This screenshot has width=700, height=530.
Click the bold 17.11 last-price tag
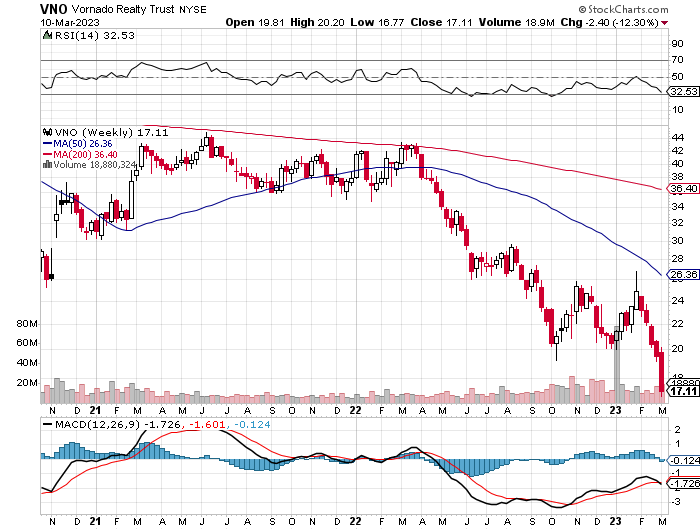(x=683, y=391)
